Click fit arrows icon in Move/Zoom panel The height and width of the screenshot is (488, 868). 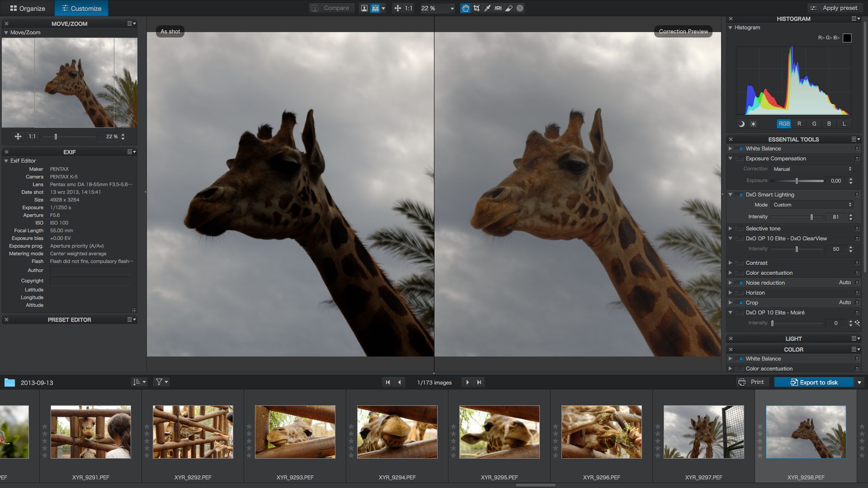coord(18,136)
